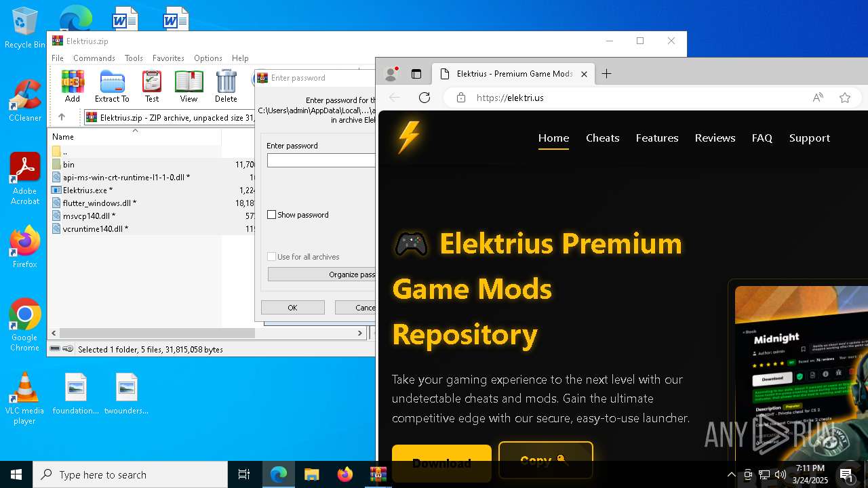
Task: Open WinRAR Options menu
Action: tap(208, 58)
